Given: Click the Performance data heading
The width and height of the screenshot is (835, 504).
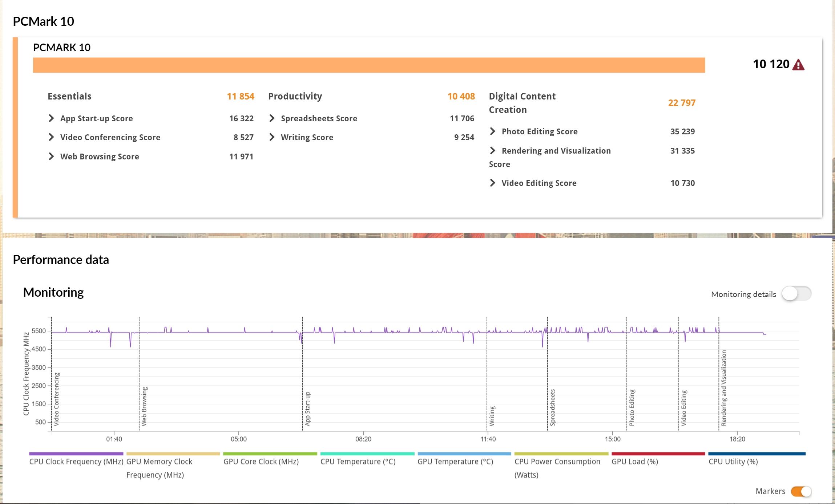Looking at the screenshot, I should click(61, 260).
